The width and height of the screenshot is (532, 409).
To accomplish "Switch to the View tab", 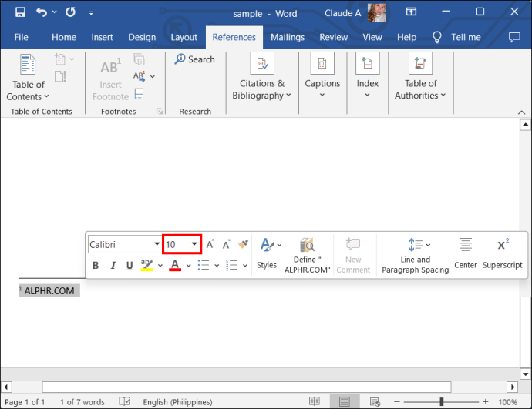I will [x=372, y=37].
